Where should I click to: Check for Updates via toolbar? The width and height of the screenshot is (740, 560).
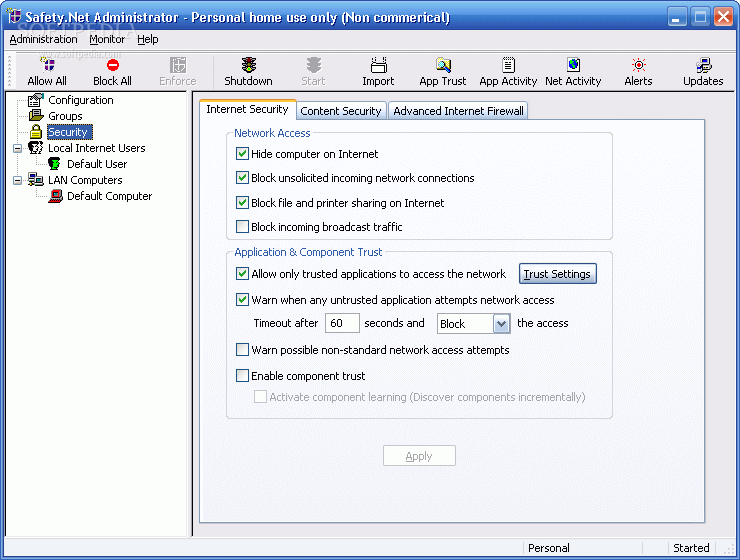703,71
